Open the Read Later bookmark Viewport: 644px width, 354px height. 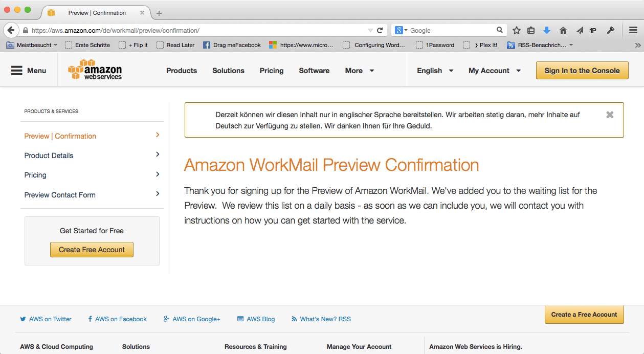[x=175, y=45]
